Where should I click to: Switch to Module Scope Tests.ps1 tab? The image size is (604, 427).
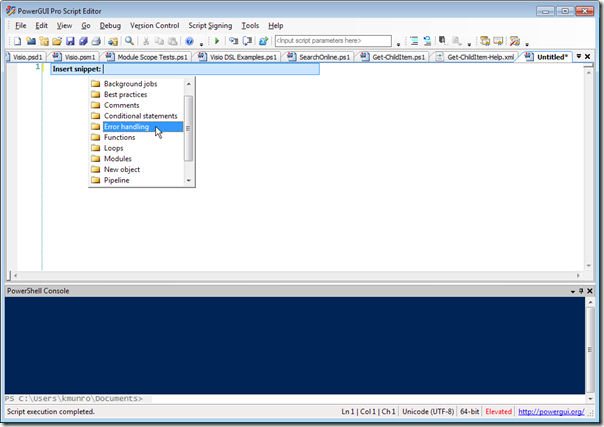pyautogui.click(x=147, y=57)
